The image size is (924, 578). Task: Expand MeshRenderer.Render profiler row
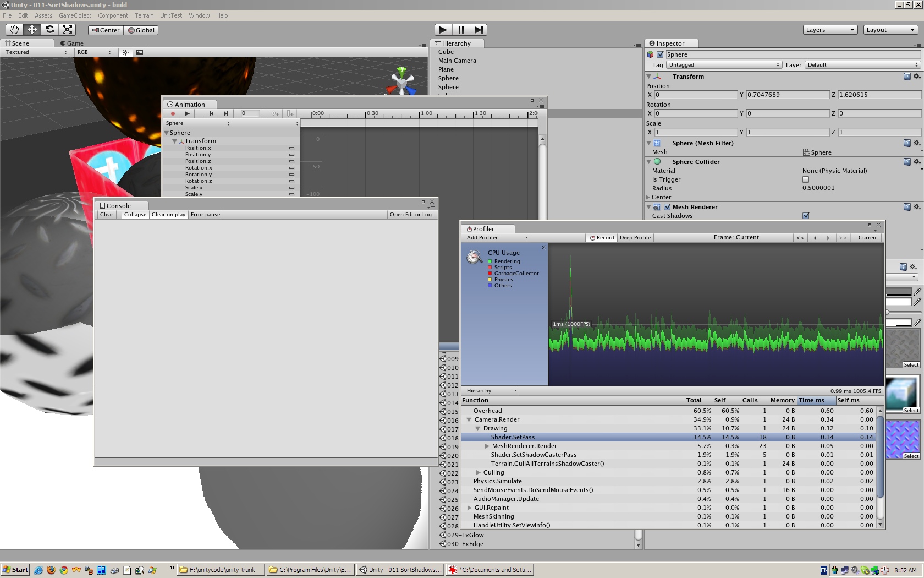tap(487, 446)
